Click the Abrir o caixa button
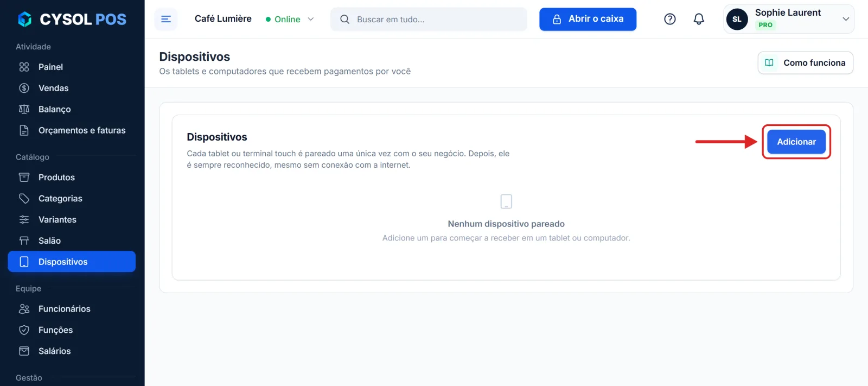The image size is (868, 386). [x=588, y=19]
